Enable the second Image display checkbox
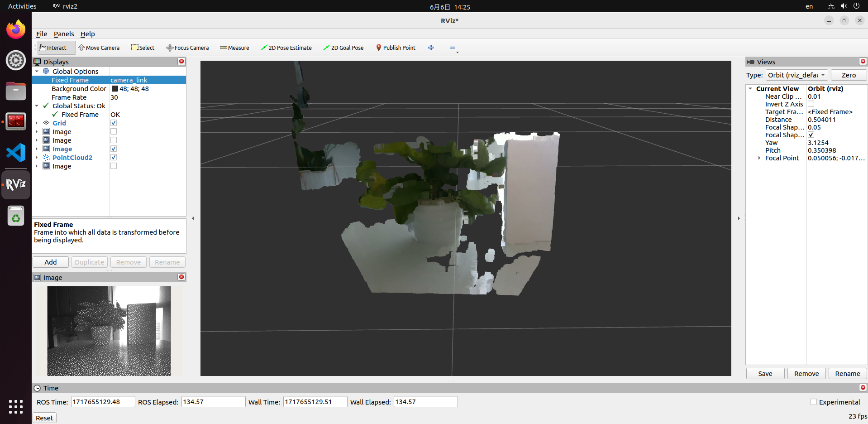The width and height of the screenshot is (868, 424). click(114, 140)
